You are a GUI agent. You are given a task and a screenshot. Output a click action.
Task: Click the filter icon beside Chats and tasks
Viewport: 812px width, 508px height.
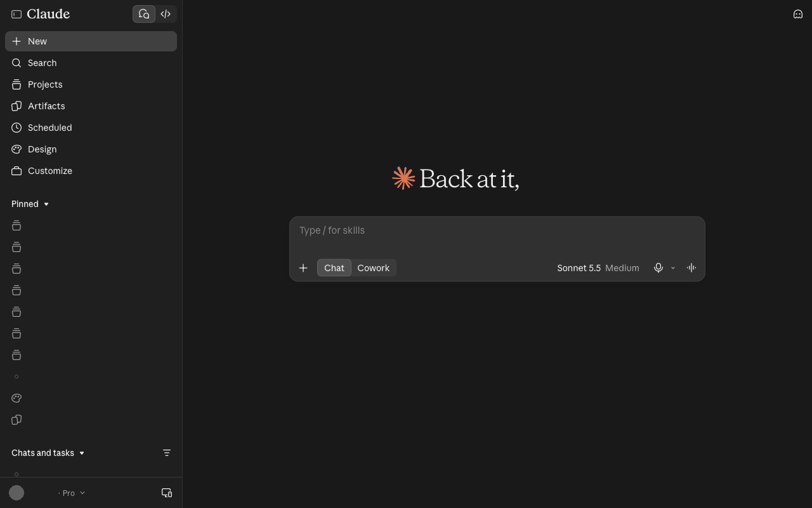[x=167, y=453]
